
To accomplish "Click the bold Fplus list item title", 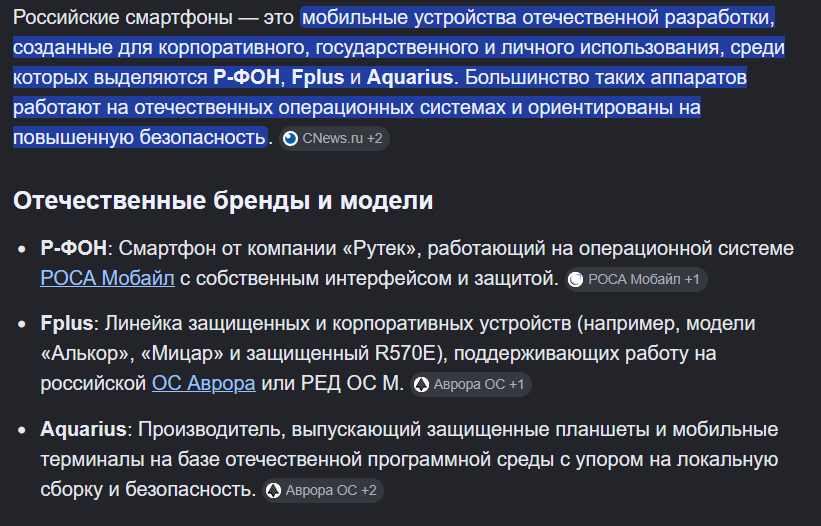I will point(66,323).
